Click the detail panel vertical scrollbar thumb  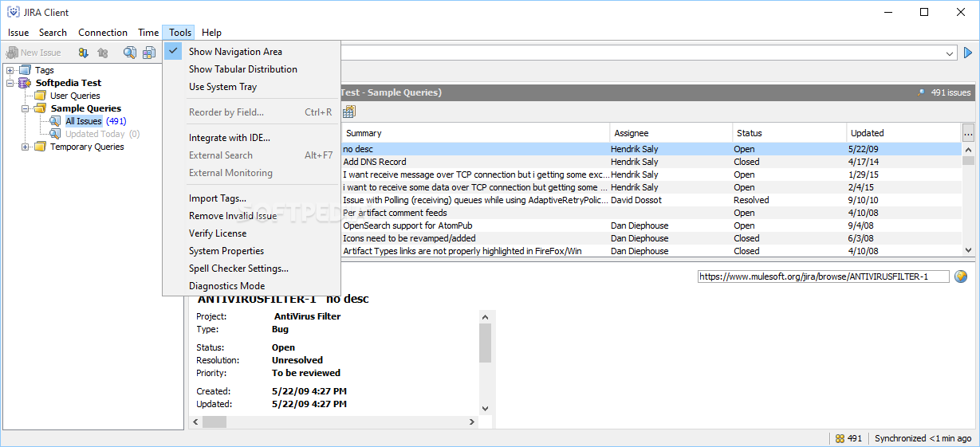(x=485, y=343)
